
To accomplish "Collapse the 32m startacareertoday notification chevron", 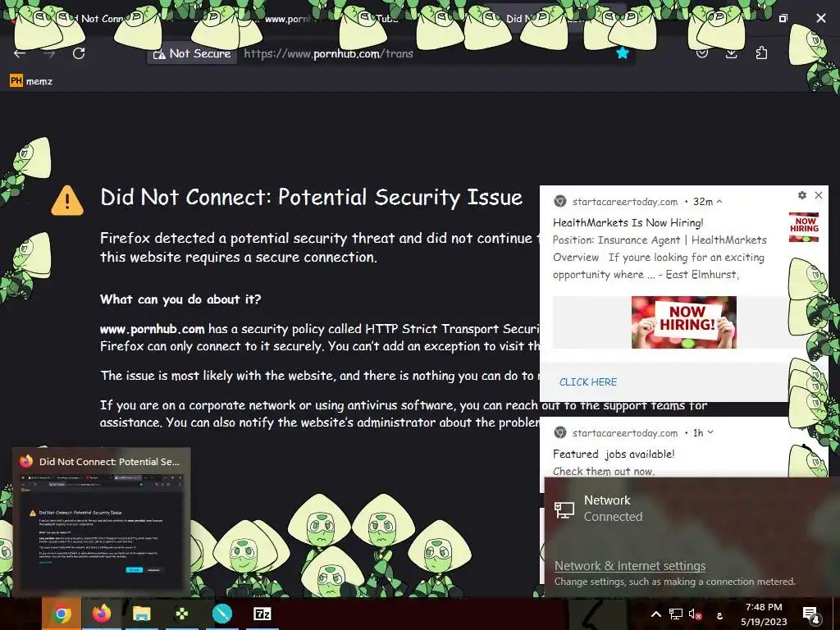I will (719, 202).
